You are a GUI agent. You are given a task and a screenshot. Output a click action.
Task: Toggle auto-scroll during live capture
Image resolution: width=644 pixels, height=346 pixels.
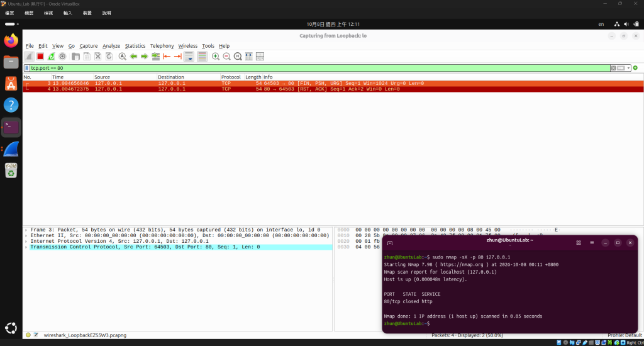point(189,56)
